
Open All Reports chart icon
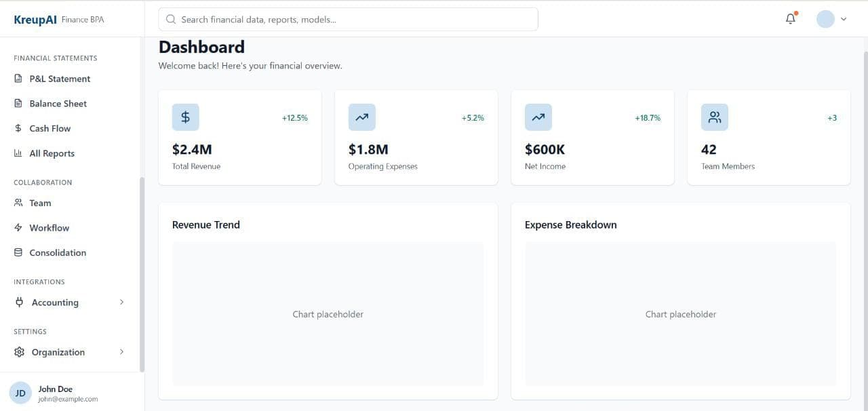[x=18, y=153]
